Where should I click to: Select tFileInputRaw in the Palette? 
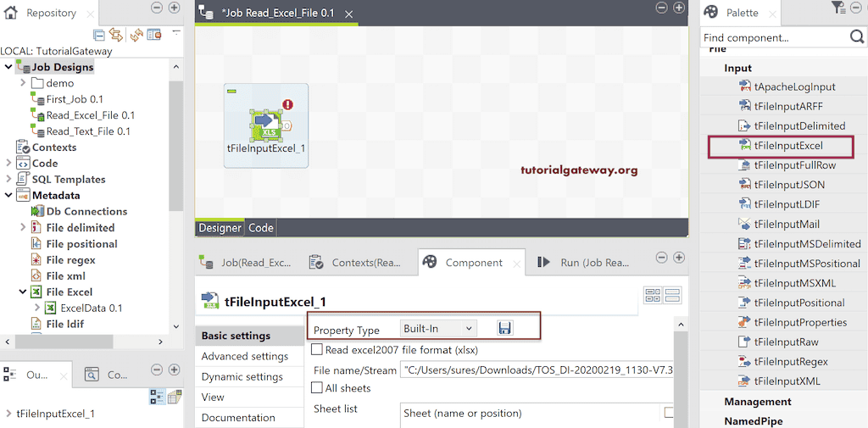point(779,342)
